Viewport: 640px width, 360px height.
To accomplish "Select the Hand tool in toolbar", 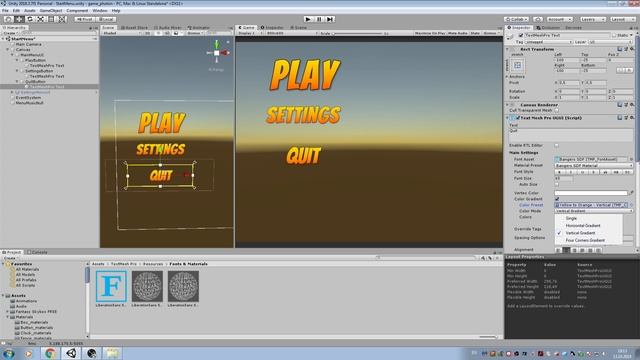I will click(9, 19).
